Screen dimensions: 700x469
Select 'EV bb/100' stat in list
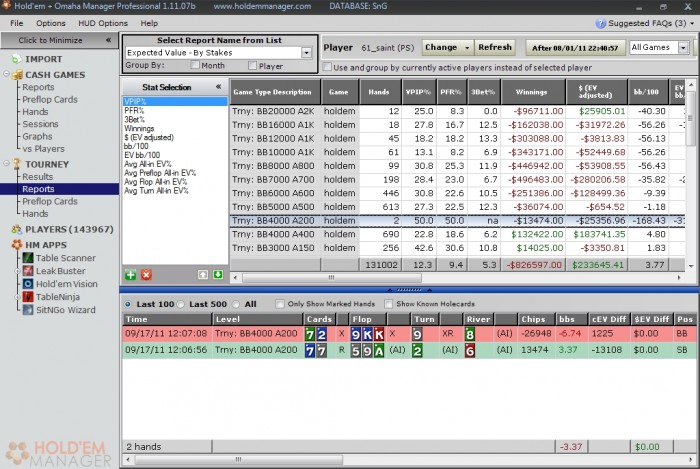(142, 155)
